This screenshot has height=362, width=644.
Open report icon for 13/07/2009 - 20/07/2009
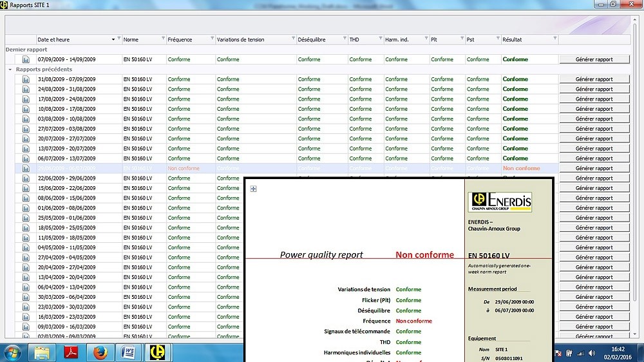point(26,148)
